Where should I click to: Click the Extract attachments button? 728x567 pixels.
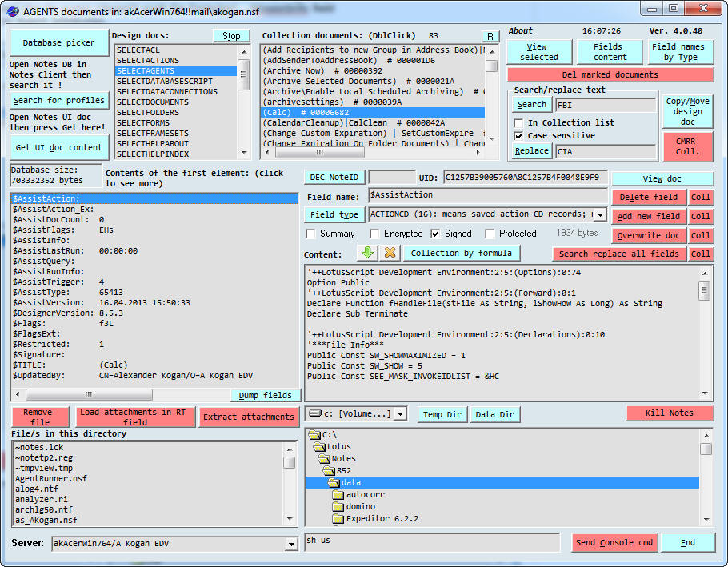(248, 417)
